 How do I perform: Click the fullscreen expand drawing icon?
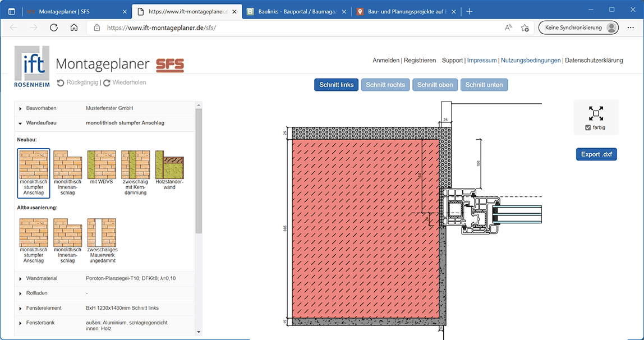(x=596, y=113)
